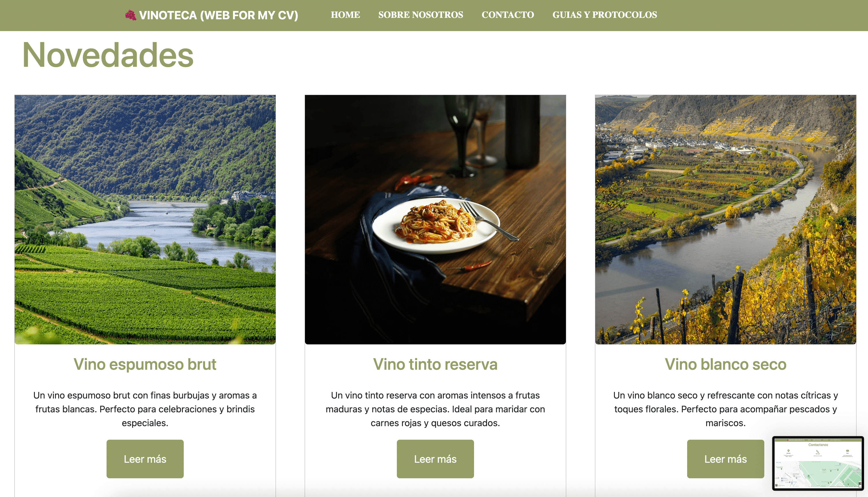Click the blanco seco description text
Screen dimensions: 868x497
[725, 409]
